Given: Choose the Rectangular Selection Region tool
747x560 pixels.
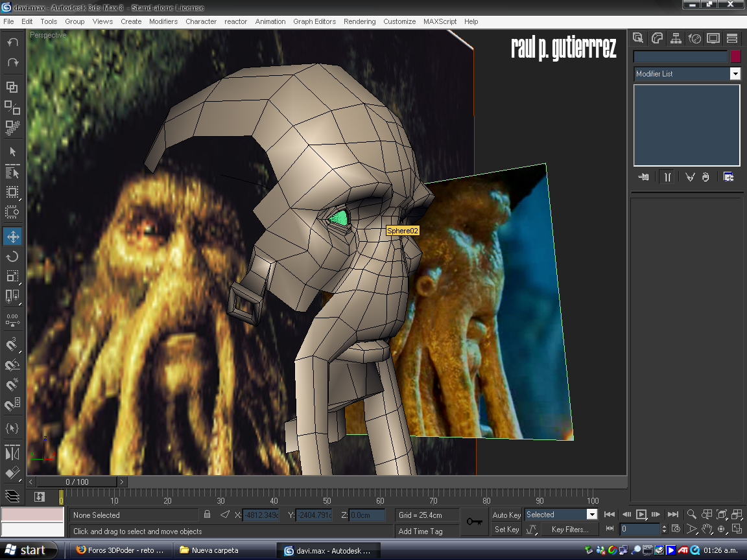Looking at the screenshot, I should pos(12,192).
